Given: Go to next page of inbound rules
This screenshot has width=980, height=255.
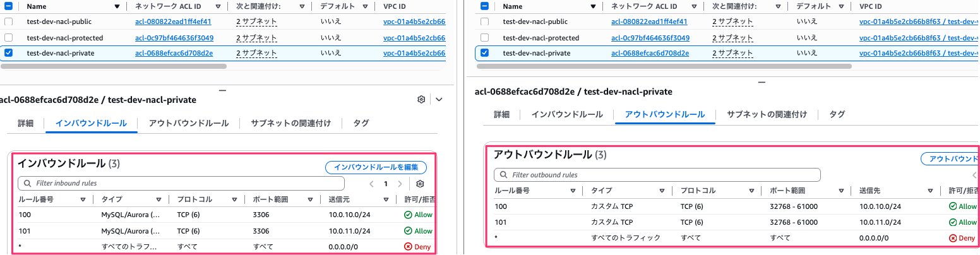Looking at the screenshot, I should [400, 184].
